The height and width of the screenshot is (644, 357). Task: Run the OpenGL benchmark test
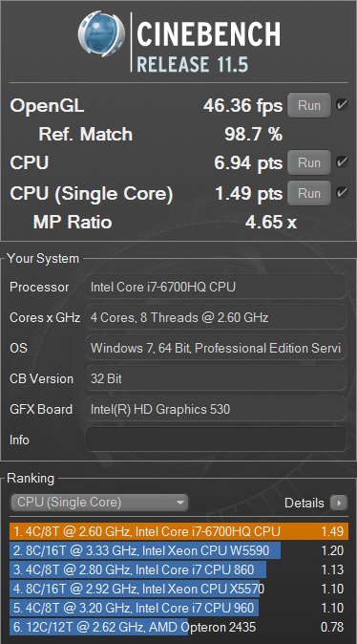(309, 105)
